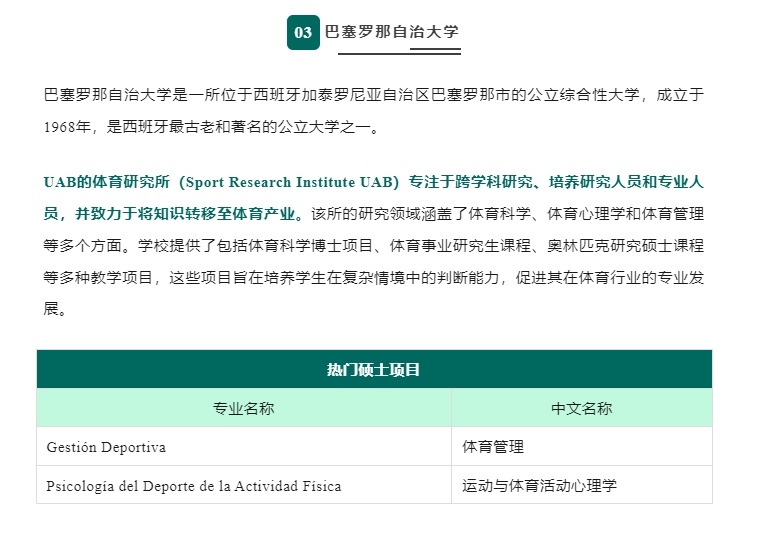Click the text 体育科学博士项目 in the paragraph
758x533 pixels.
point(311,245)
